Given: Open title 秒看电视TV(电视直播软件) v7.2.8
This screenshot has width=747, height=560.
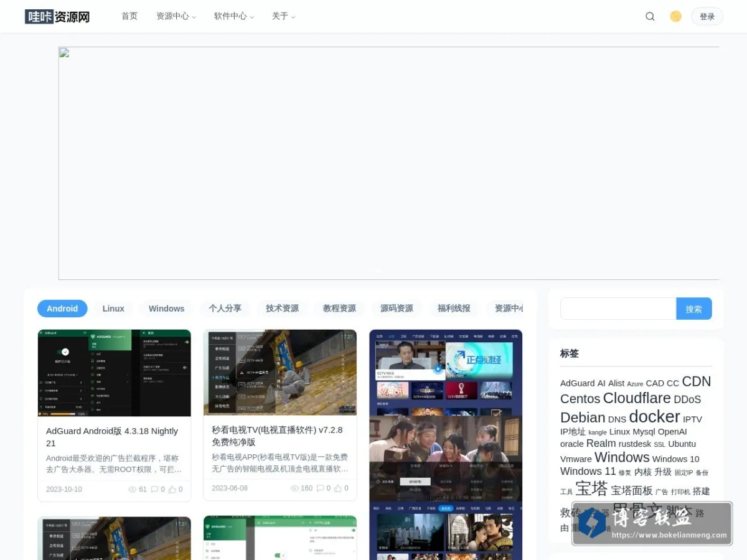Looking at the screenshot, I should pos(277,436).
